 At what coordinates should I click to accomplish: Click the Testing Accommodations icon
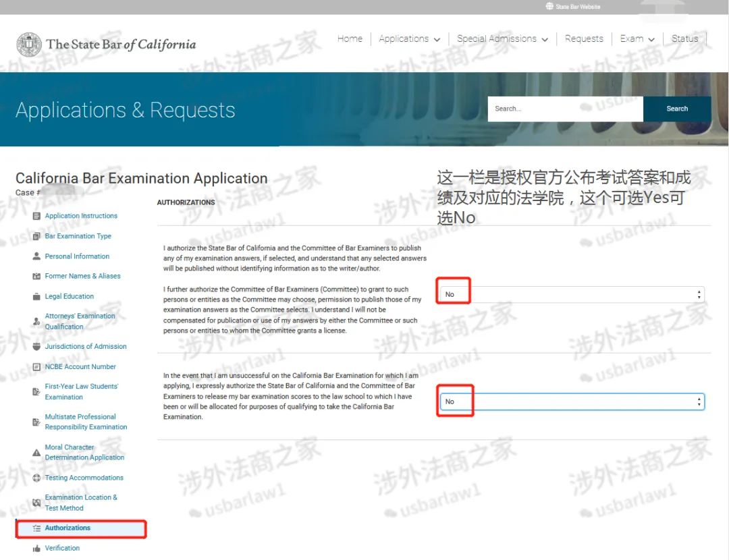(x=36, y=478)
